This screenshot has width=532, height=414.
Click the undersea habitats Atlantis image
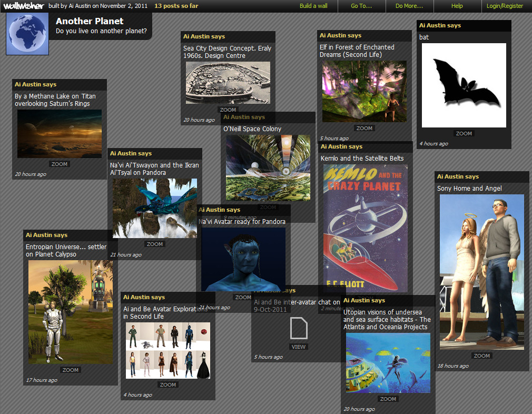(x=388, y=362)
